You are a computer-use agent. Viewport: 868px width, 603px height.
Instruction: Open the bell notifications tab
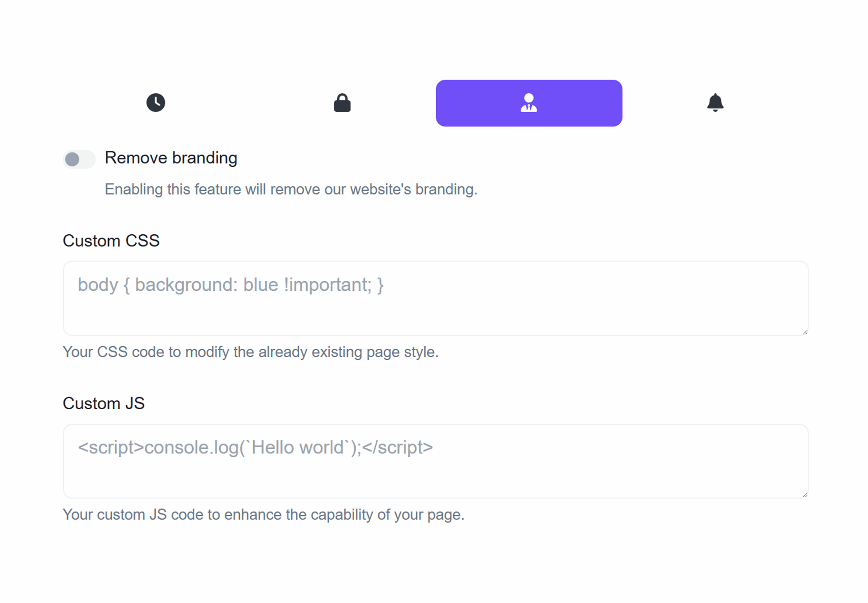[715, 103]
